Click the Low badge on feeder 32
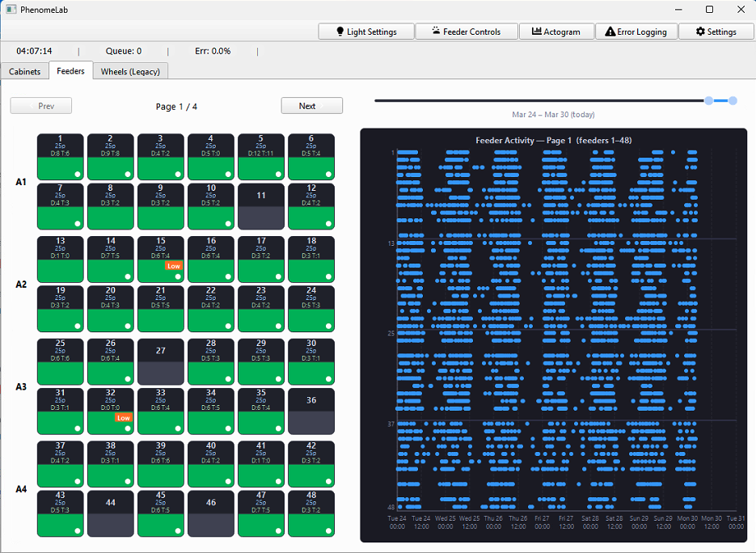Image resolution: width=756 pixels, height=553 pixels. 123,419
